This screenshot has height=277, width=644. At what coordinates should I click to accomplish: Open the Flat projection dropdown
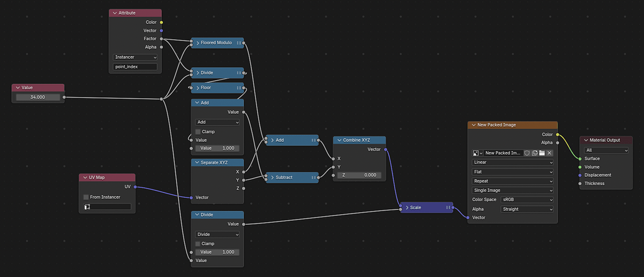(x=513, y=172)
